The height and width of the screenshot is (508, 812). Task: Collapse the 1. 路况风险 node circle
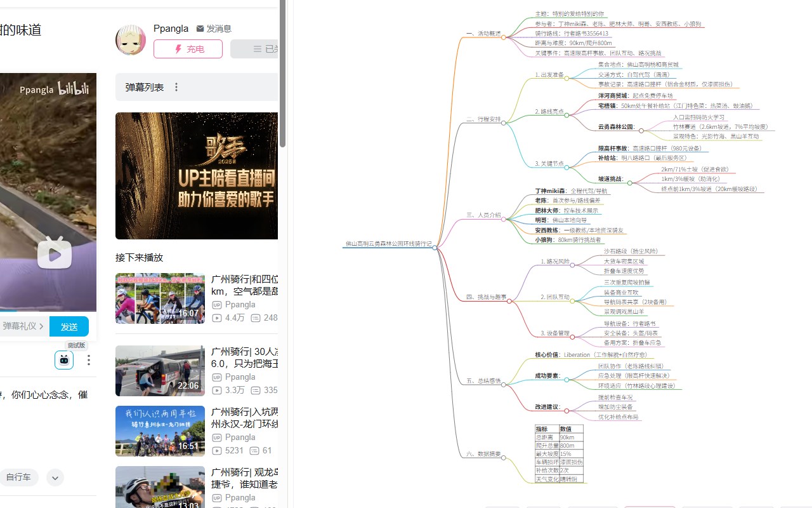pos(572,265)
